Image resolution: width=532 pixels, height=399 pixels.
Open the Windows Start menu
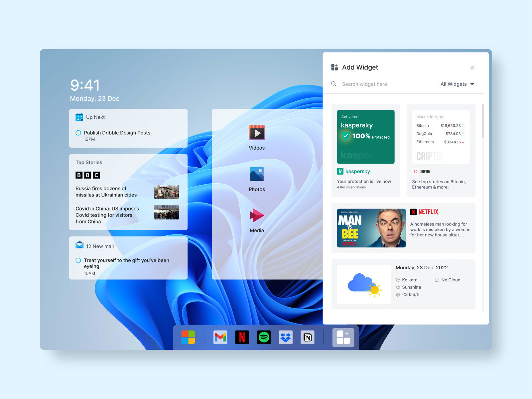188,337
